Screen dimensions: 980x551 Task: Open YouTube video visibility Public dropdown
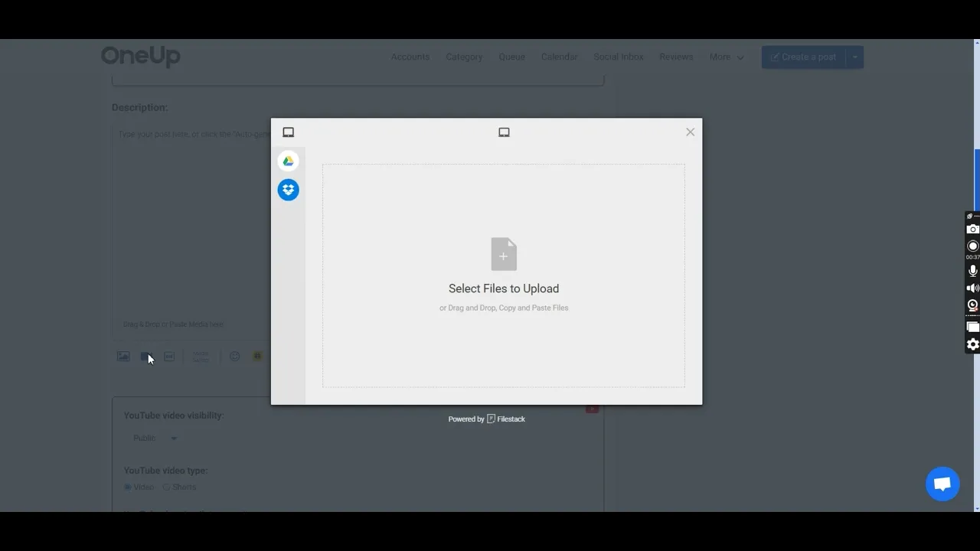[155, 438]
